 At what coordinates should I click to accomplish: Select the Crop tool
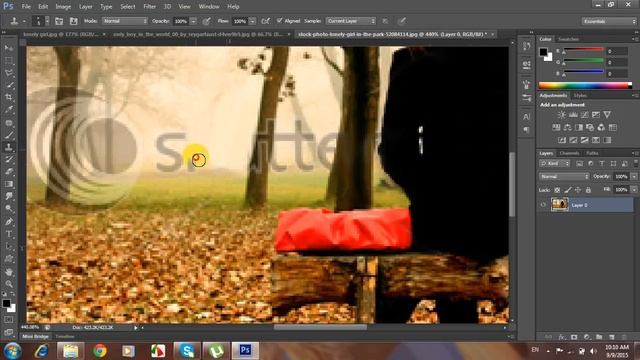click(9, 97)
